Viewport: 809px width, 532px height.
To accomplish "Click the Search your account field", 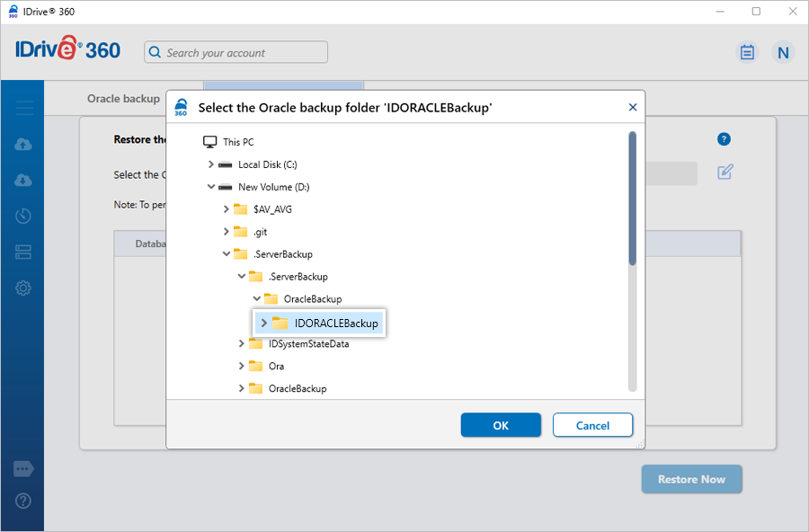I will pos(236,53).
